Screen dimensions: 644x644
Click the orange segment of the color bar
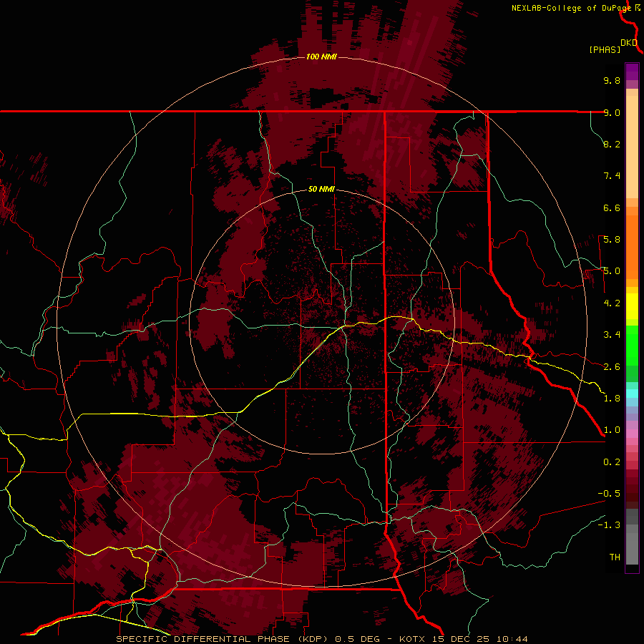632,243
